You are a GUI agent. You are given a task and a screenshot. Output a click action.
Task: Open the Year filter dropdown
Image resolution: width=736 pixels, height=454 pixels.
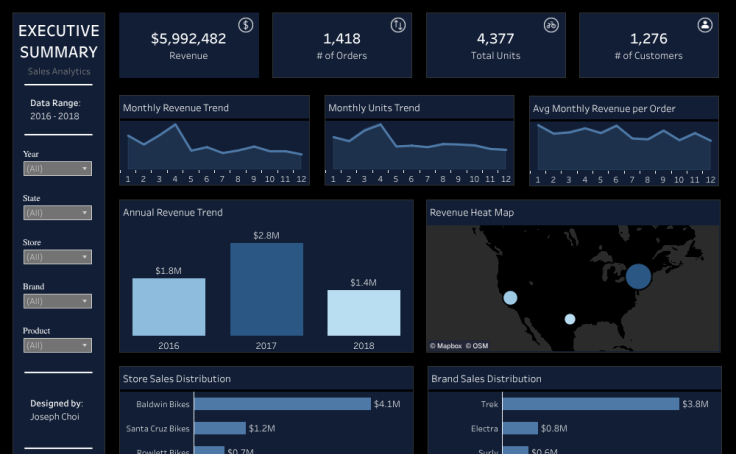click(57, 169)
